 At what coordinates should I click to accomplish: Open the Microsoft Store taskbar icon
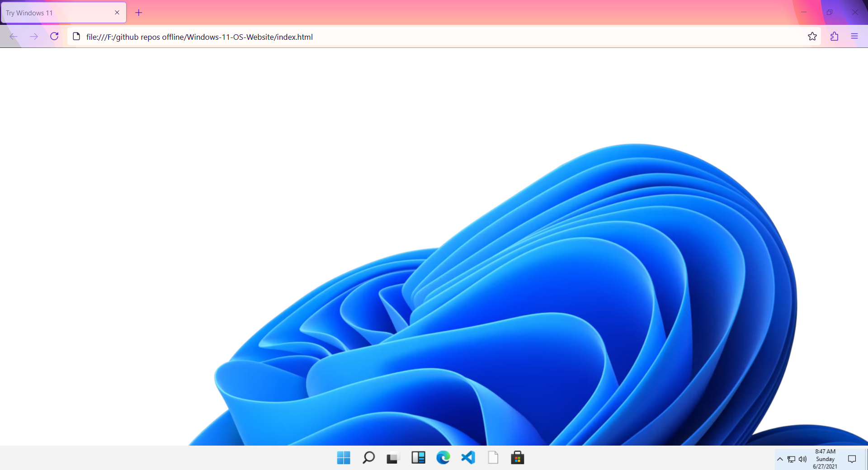[x=518, y=458]
